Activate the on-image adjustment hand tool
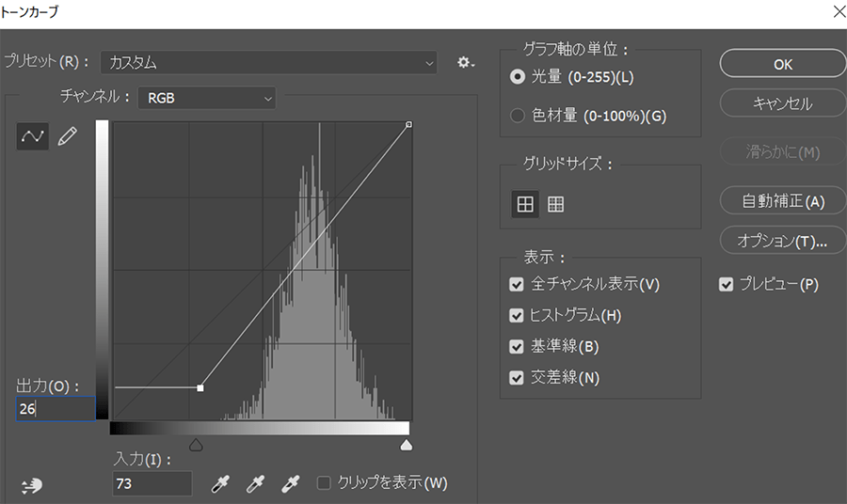Image resolution: width=847 pixels, height=504 pixels. click(x=32, y=485)
